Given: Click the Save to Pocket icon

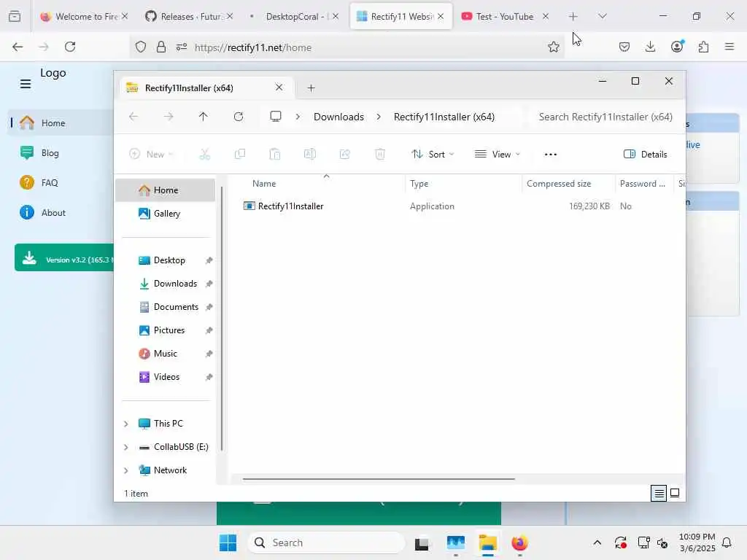Looking at the screenshot, I should 624,47.
